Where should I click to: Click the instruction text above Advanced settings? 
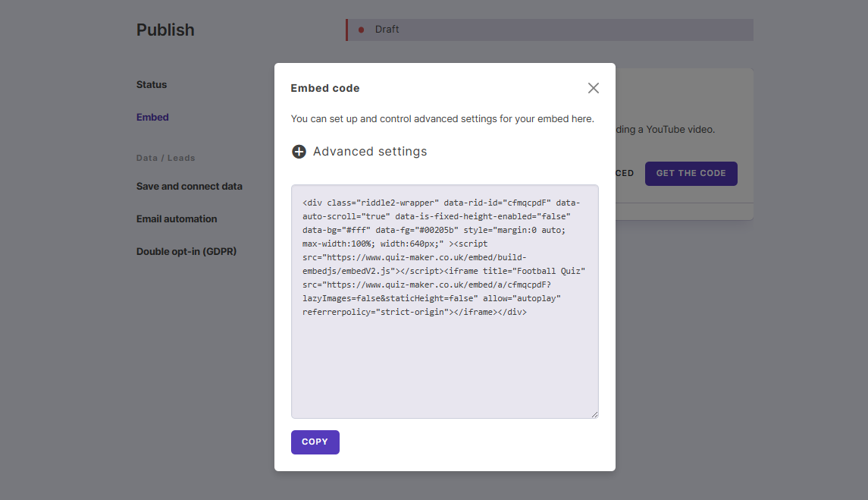point(442,119)
